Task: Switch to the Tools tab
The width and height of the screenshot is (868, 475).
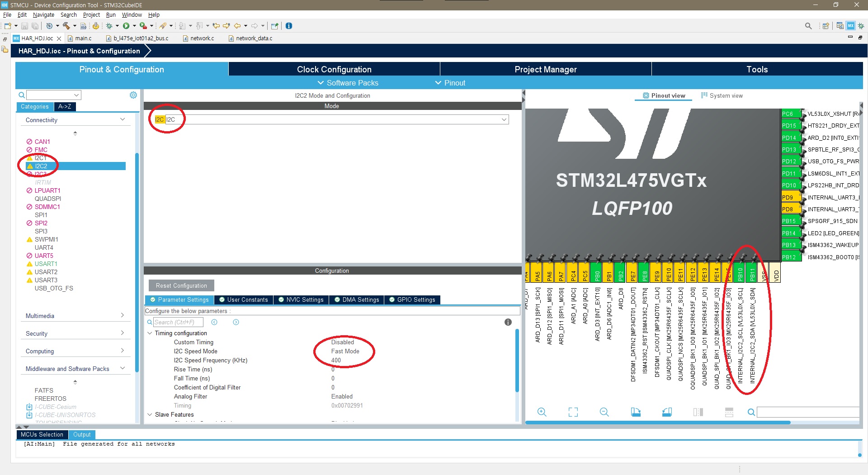Action: (757, 69)
